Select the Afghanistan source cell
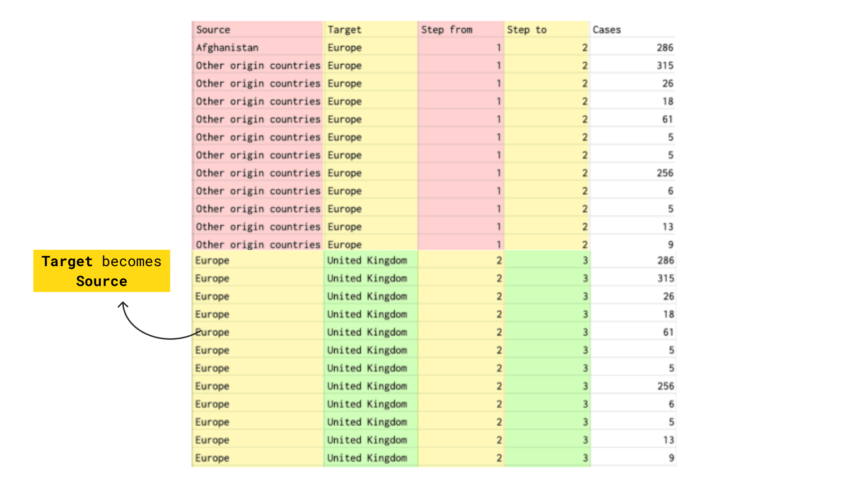This screenshot has width=868, height=488. pos(227,47)
